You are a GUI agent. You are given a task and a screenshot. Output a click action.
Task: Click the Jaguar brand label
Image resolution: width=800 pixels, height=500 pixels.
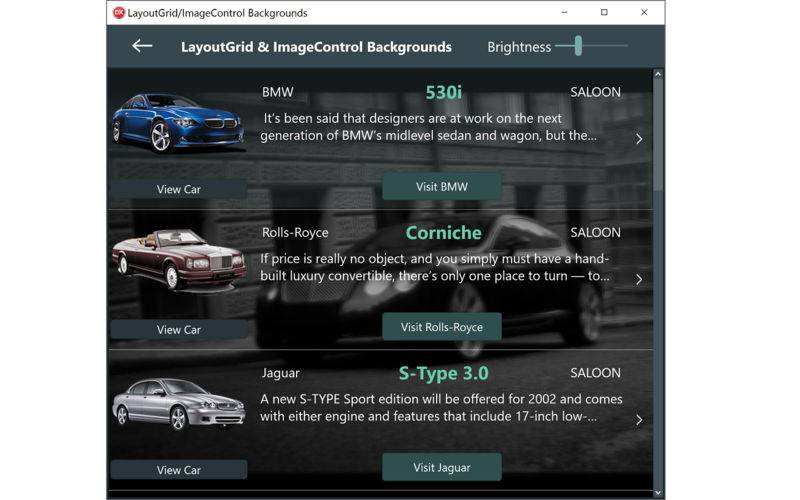(x=280, y=373)
